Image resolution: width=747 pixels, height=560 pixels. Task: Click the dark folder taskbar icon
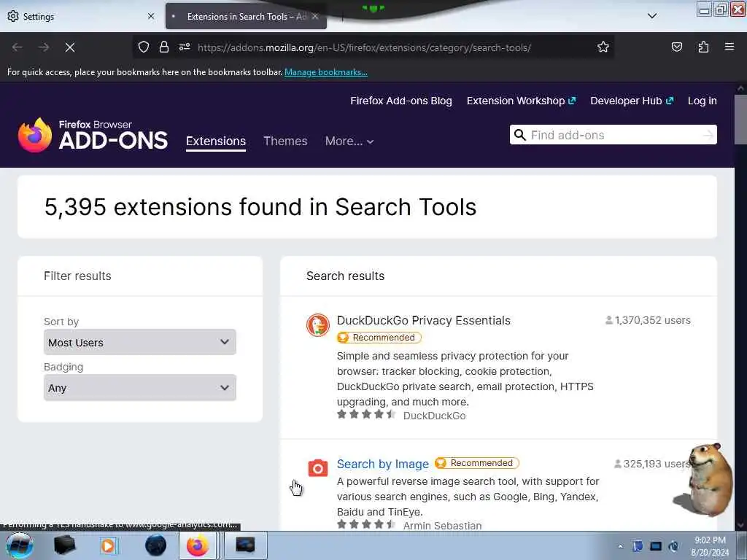[64, 545]
